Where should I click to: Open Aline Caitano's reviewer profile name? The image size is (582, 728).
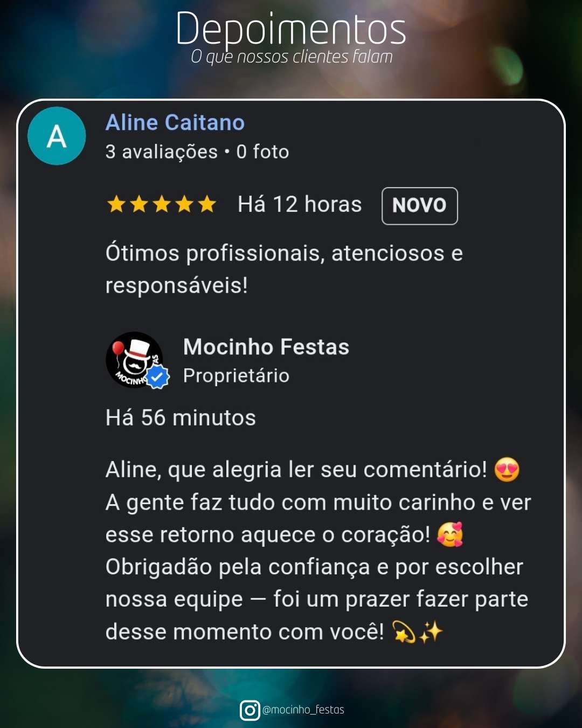(x=175, y=122)
